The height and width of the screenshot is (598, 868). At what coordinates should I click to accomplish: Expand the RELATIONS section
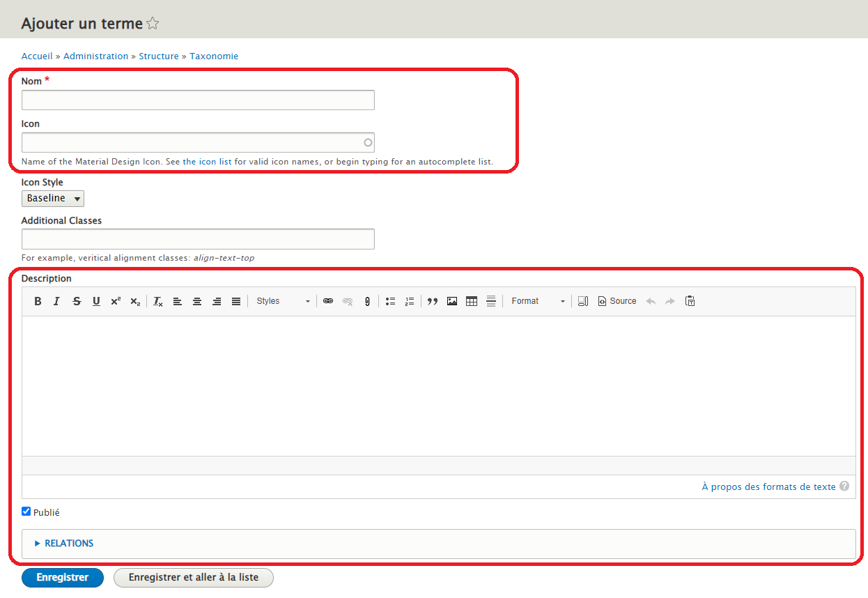click(68, 543)
